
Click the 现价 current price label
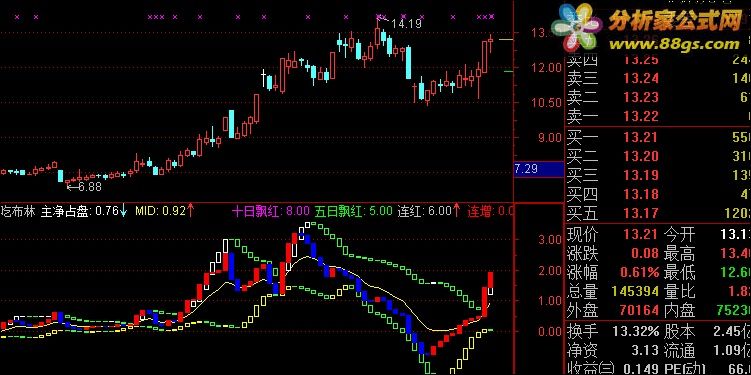[583, 235]
